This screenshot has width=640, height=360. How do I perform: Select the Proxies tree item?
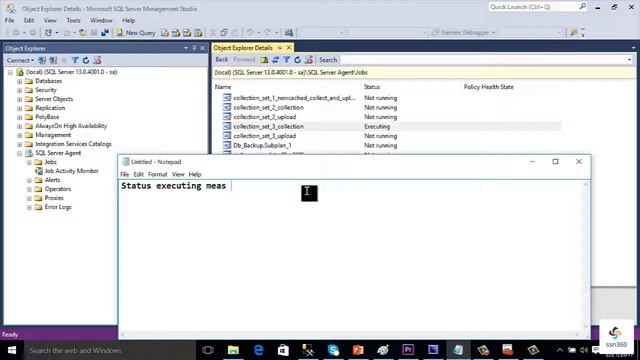[54, 198]
